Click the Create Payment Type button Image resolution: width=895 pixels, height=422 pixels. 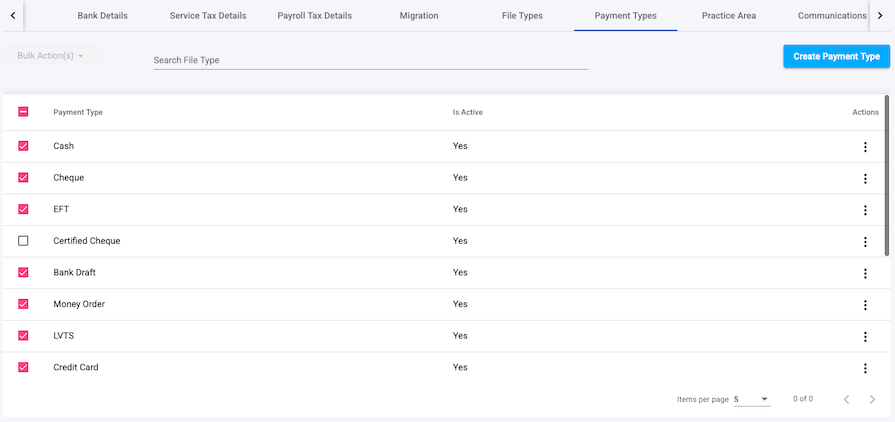point(836,57)
